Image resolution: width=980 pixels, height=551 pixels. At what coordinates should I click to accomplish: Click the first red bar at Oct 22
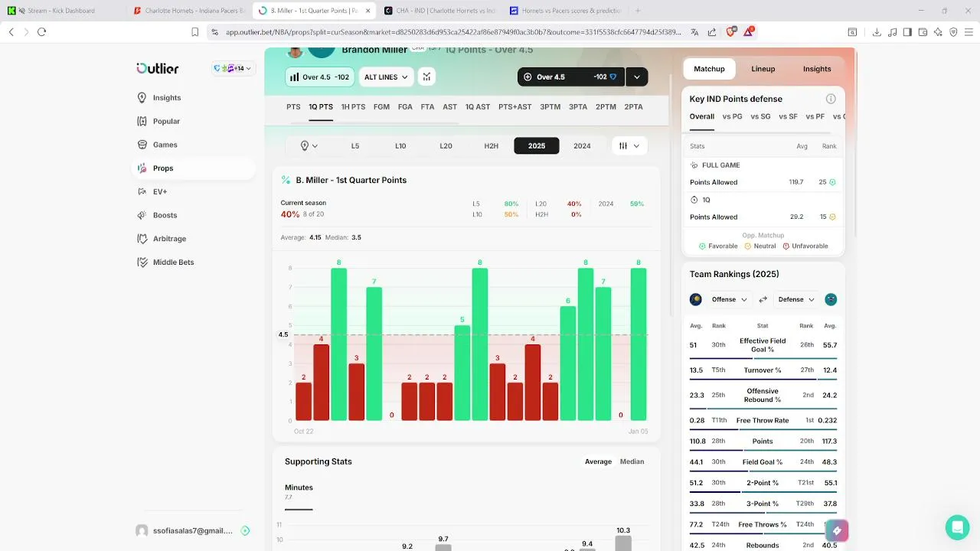[304, 401]
